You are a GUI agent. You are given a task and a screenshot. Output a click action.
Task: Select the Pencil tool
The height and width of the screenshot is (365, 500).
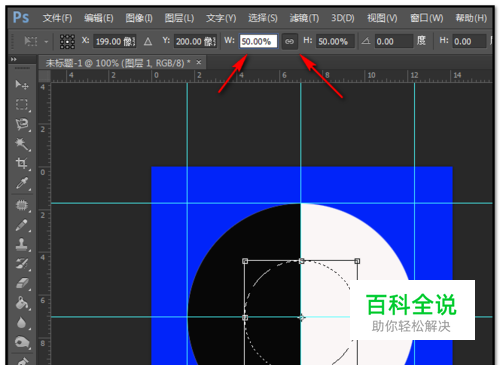[x=22, y=225]
